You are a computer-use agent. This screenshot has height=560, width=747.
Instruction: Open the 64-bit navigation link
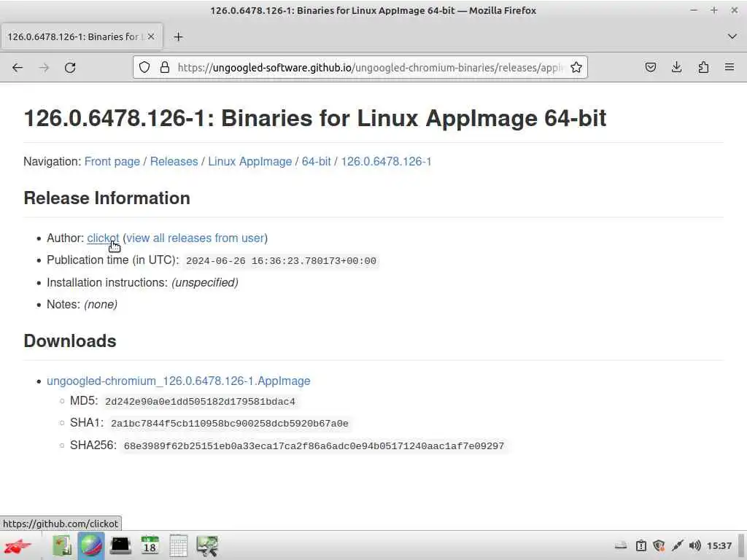[x=316, y=161]
